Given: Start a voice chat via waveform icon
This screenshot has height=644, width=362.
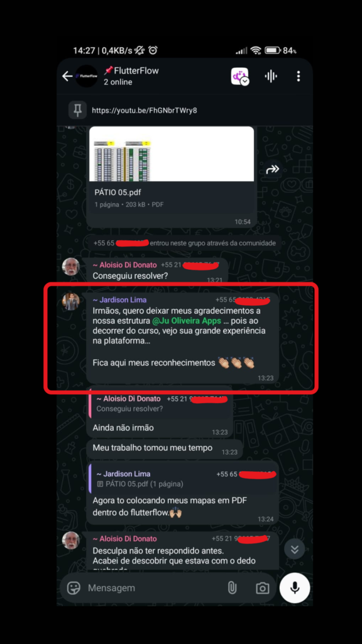Looking at the screenshot, I should point(271,76).
